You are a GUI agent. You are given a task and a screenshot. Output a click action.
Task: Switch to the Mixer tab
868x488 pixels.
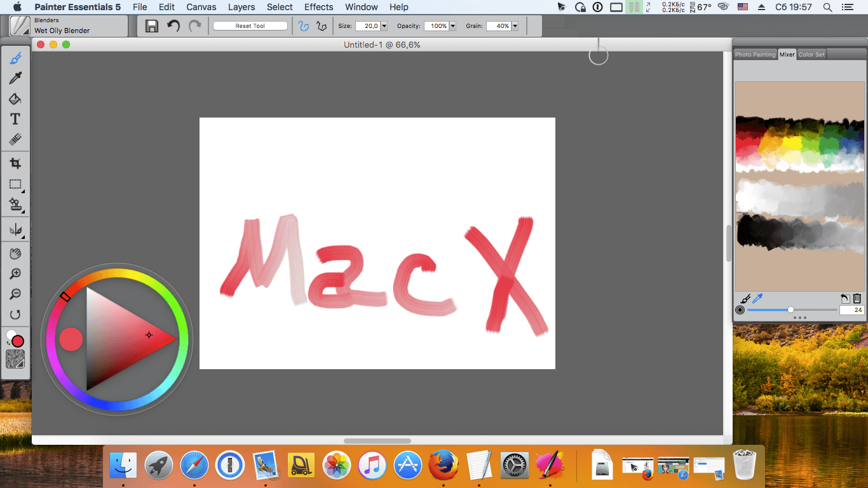[x=787, y=55]
